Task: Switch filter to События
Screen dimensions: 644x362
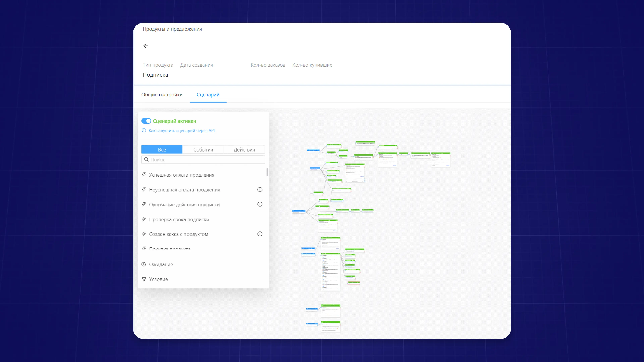Action: pos(203,150)
